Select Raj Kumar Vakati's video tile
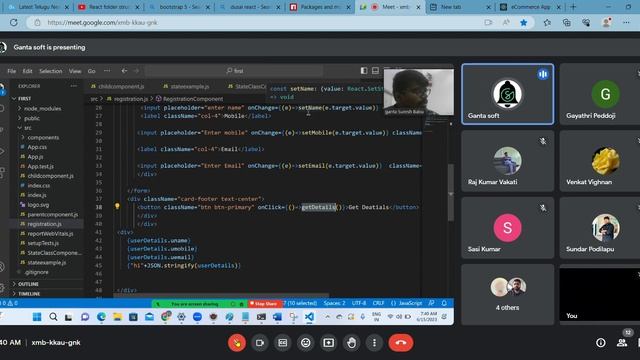This screenshot has width=640, height=360. (507, 161)
